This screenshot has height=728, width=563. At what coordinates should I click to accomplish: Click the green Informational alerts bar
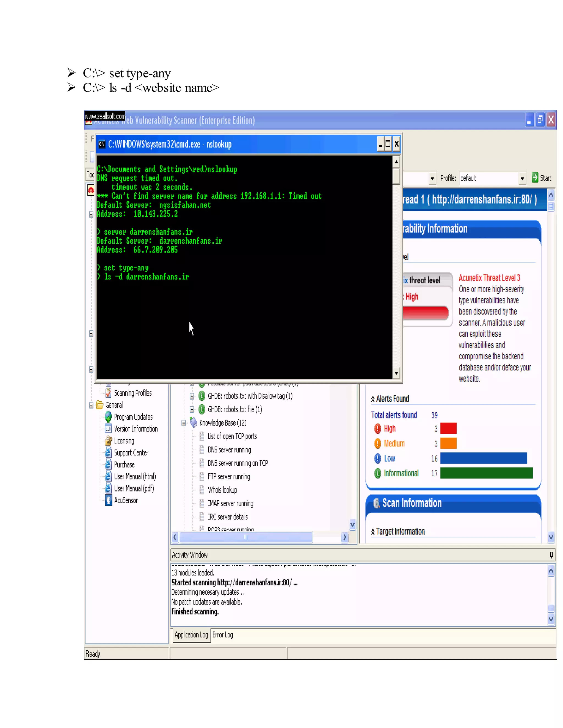click(486, 473)
